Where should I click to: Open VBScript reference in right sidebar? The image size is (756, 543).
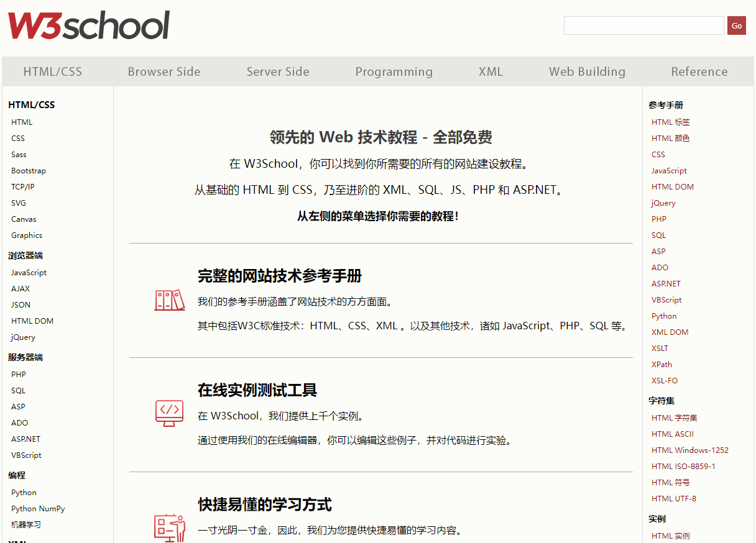click(666, 300)
